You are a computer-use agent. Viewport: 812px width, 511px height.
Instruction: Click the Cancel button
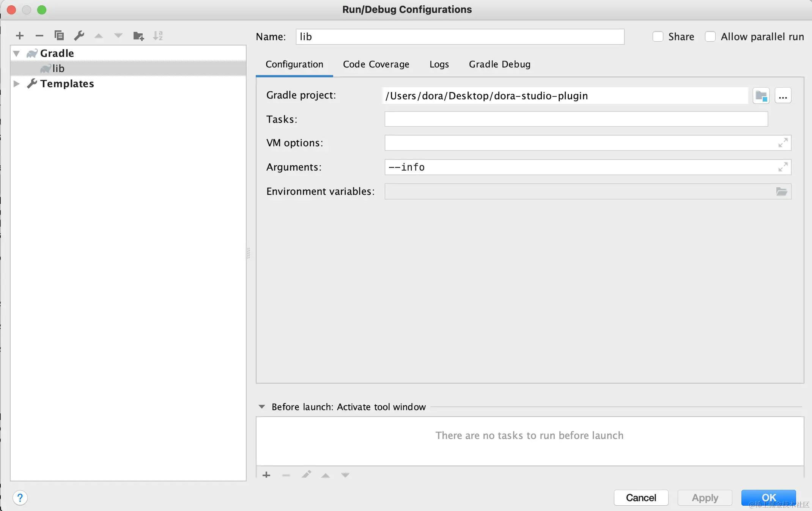pos(641,498)
